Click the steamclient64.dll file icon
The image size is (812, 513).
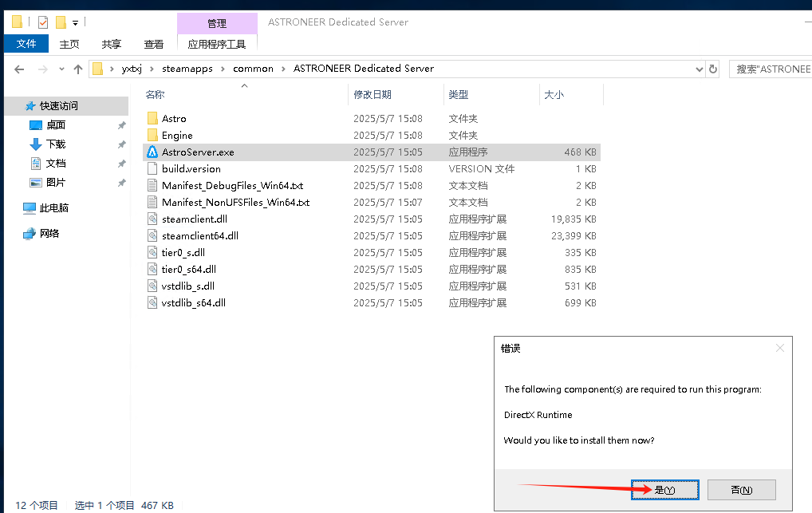click(152, 236)
